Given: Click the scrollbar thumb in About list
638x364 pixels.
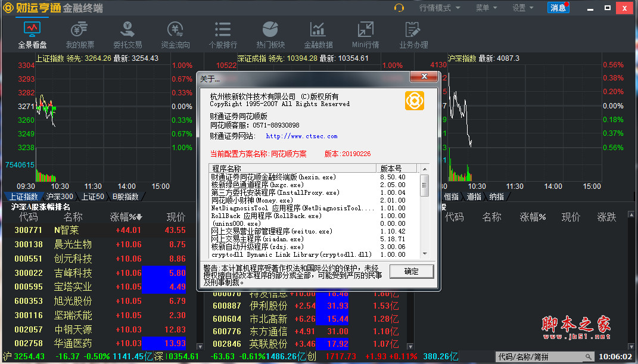Looking at the screenshot, I should [424, 185].
